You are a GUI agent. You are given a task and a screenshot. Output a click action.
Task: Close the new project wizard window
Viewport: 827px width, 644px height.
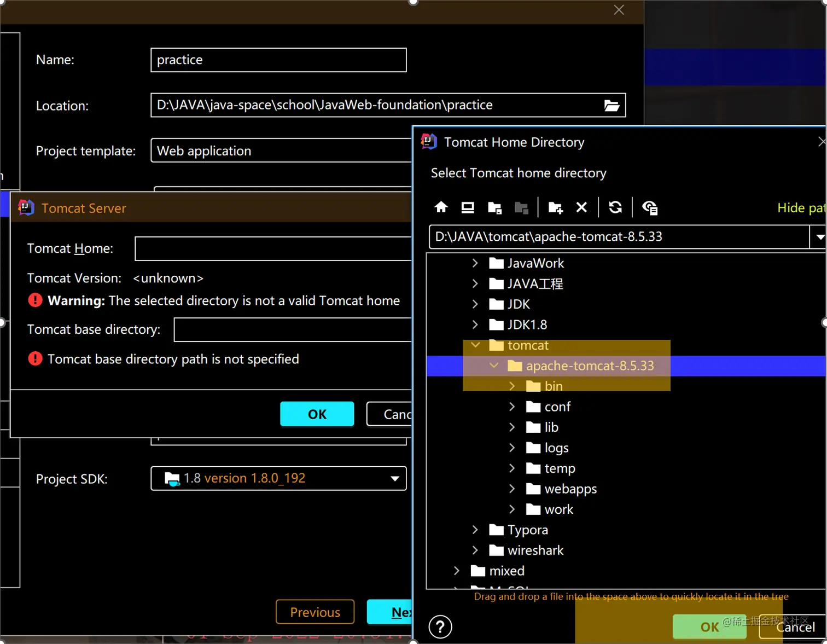[x=619, y=10]
